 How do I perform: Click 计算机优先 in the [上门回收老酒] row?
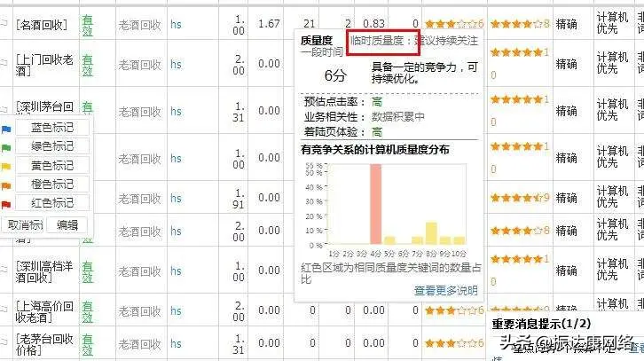coord(612,63)
